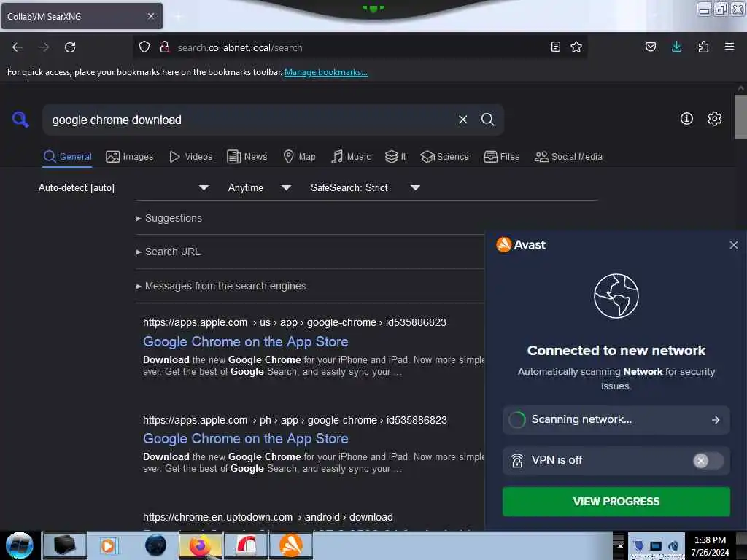Switch to the Images tab

click(x=130, y=157)
